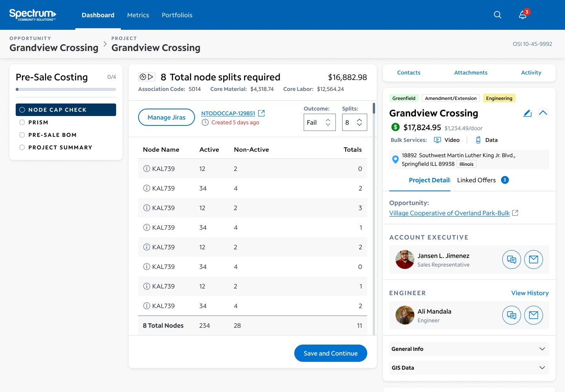The width and height of the screenshot is (565, 392).
Task: Email Jansen L. Jimenez via envelope icon
Action: click(x=533, y=260)
